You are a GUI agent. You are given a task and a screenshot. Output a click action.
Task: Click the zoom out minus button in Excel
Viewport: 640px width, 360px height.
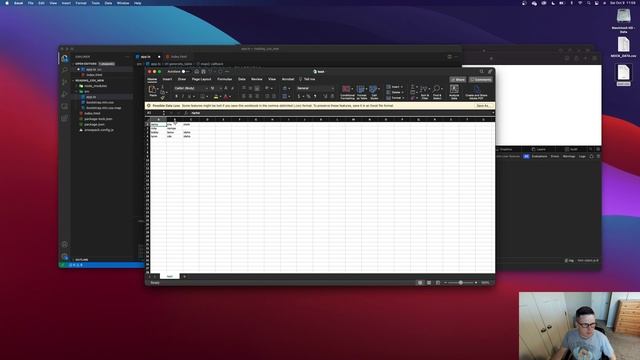point(445,282)
